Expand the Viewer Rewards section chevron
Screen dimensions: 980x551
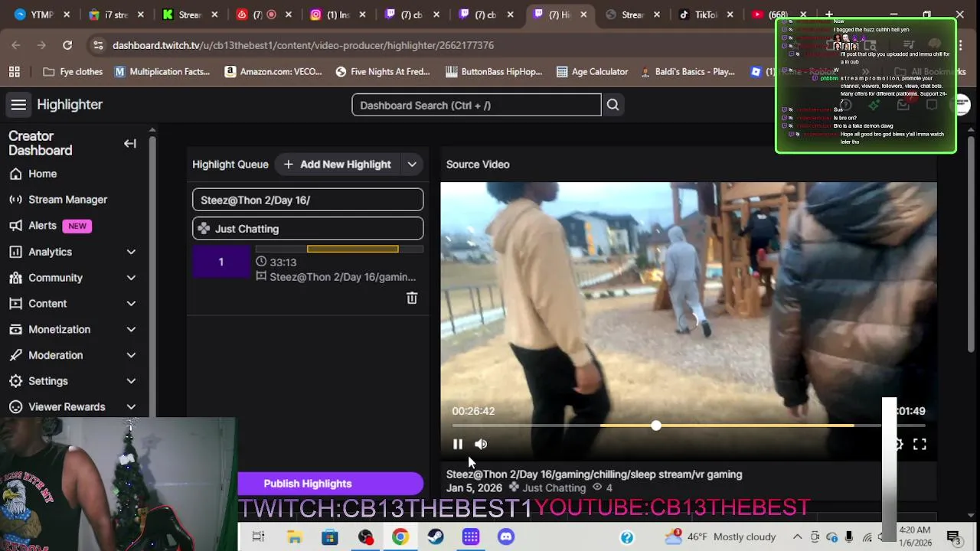tap(131, 407)
